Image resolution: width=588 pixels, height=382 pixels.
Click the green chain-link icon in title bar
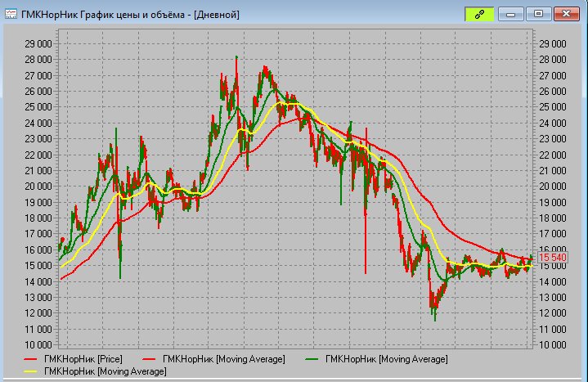[x=479, y=14]
